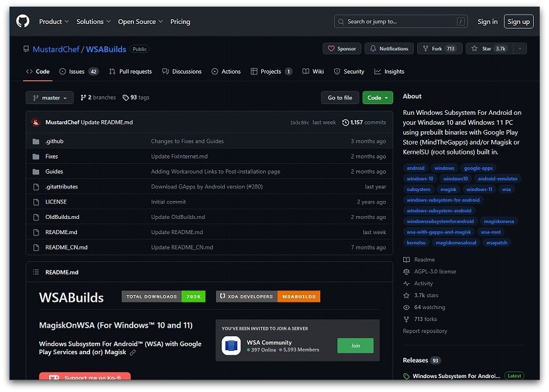Switch to the Projects tab

(x=271, y=72)
